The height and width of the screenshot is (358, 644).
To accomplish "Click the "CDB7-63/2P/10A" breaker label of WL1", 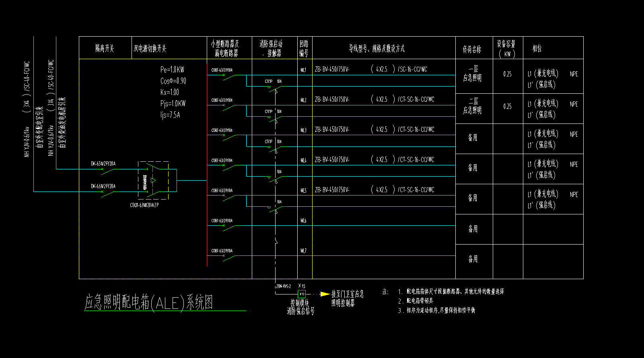I will pyautogui.click(x=222, y=70).
